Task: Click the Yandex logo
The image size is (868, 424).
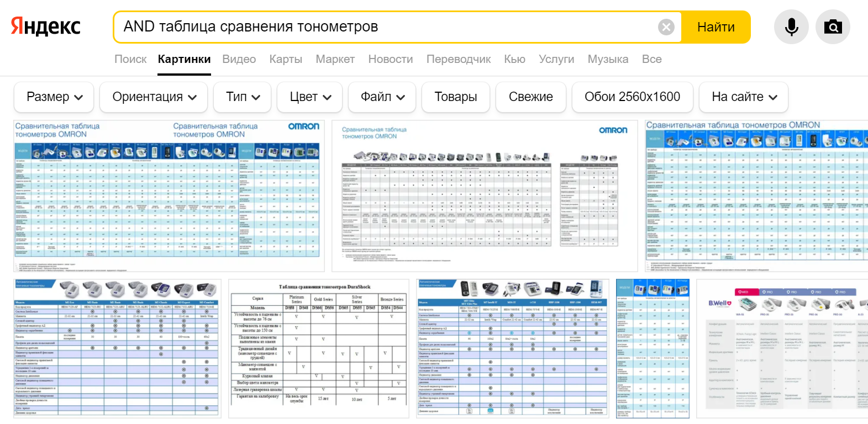Action: (x=46, y=26)
